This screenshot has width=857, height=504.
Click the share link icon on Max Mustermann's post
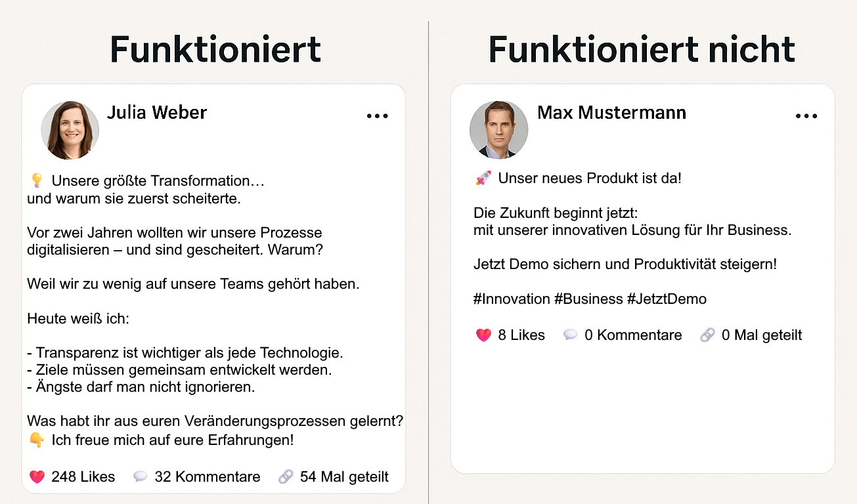point(707,335)
